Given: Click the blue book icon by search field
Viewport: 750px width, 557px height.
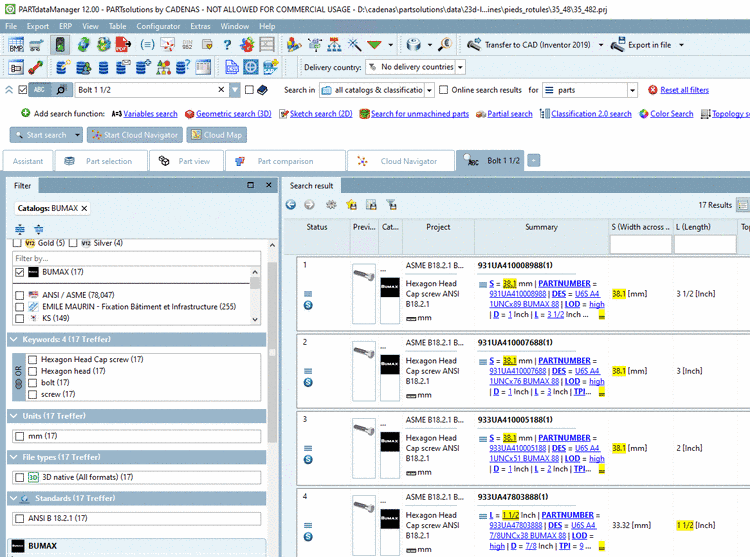Looking at the screenshot, I should (262, 90).
